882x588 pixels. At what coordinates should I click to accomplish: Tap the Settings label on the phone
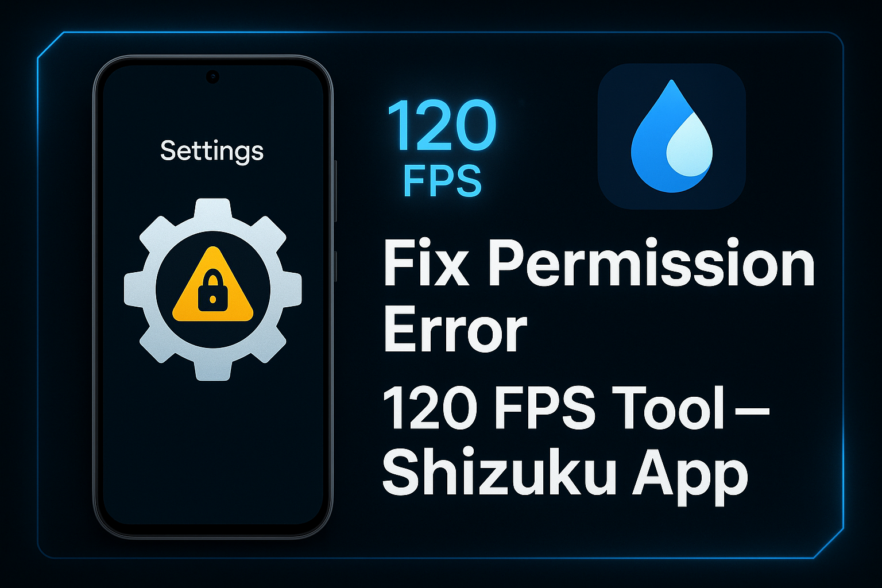point(212,151)
